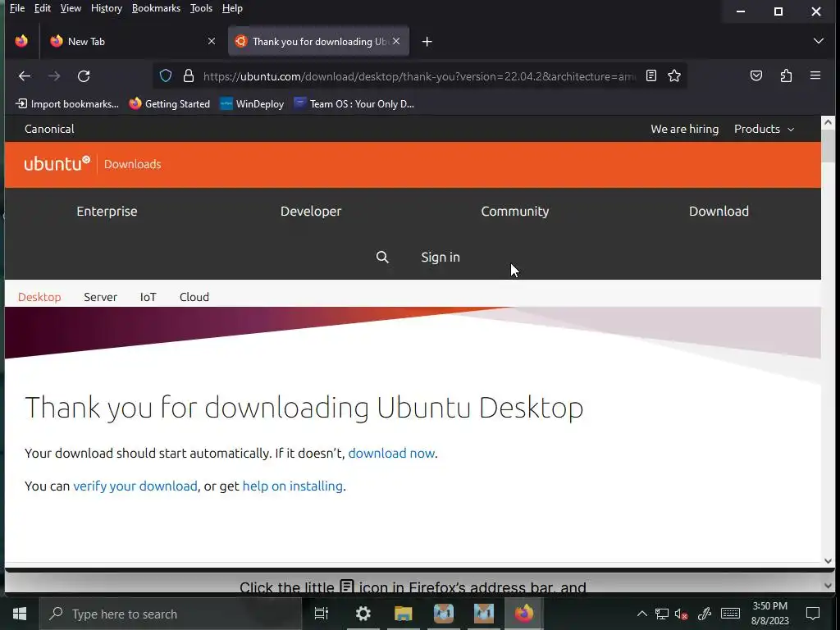
Task: Close the New Tab tab
Action: click(212, 41)
